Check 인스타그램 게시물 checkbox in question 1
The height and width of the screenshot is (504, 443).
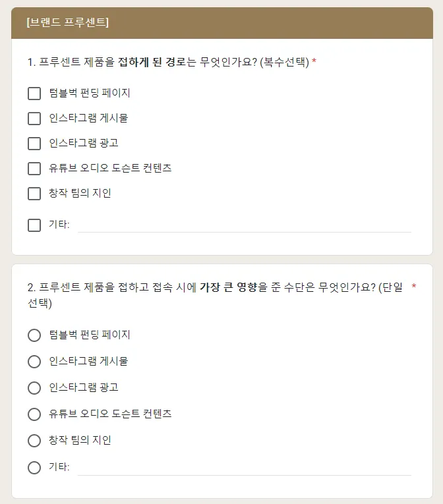[34, 119]
